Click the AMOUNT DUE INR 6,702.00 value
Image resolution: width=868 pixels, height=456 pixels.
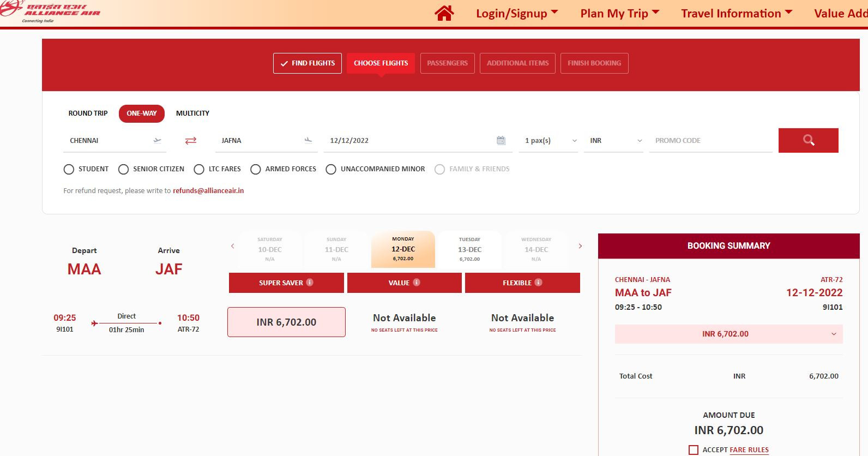[729, 430]
